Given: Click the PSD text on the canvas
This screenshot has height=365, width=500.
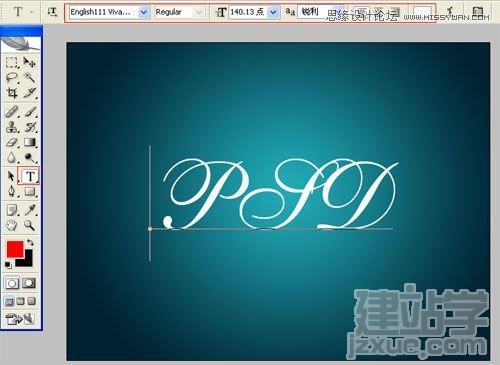Looking at the screenshot, I should pos(281,194).
